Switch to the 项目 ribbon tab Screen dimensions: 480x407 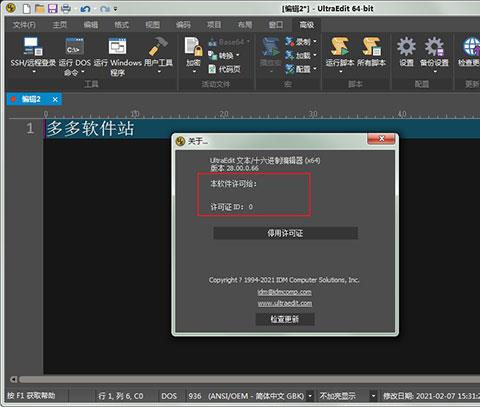214,25
